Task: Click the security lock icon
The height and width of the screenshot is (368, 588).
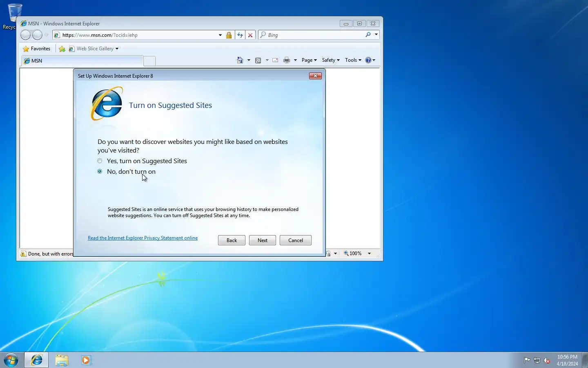Action: [x=229, y=35]
